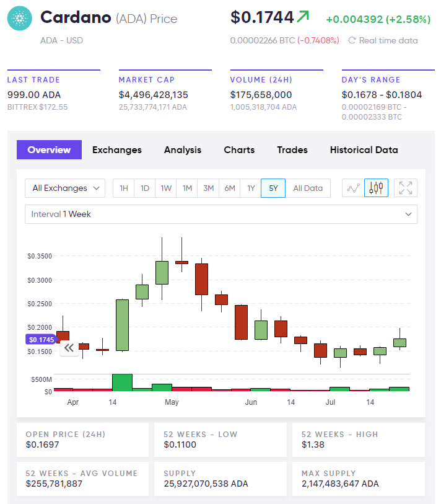Click the real time data refresh icon

click(352, 40)
